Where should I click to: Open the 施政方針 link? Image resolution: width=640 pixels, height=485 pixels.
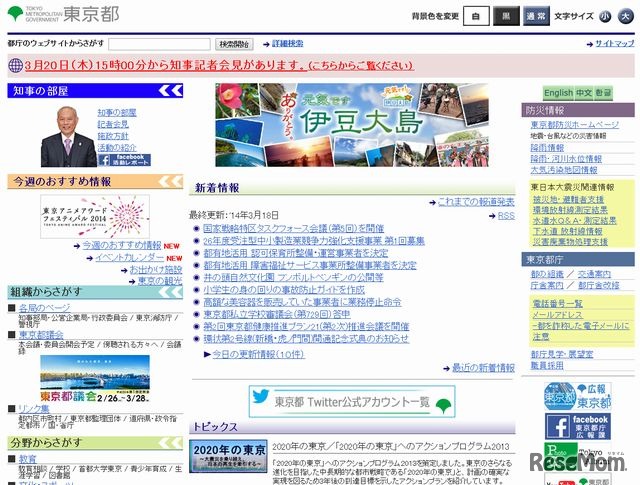coord(113,136)
